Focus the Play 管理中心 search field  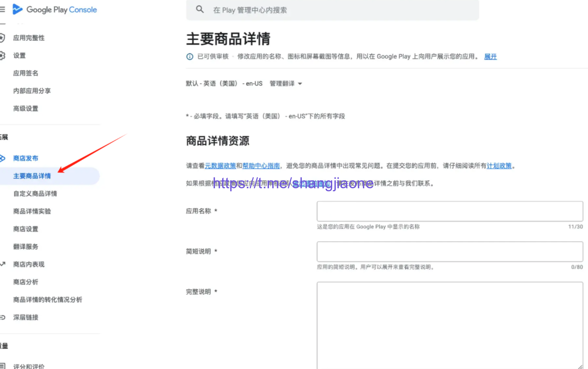(x=332, y=10)
